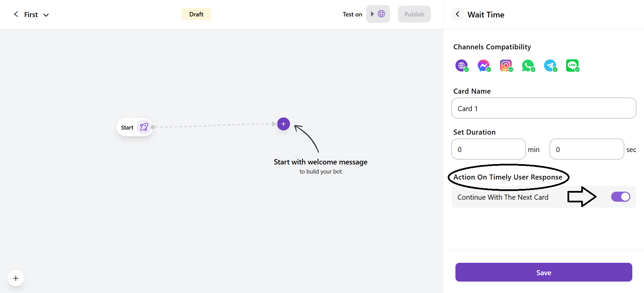Click the Publish button

pos(414,14)
